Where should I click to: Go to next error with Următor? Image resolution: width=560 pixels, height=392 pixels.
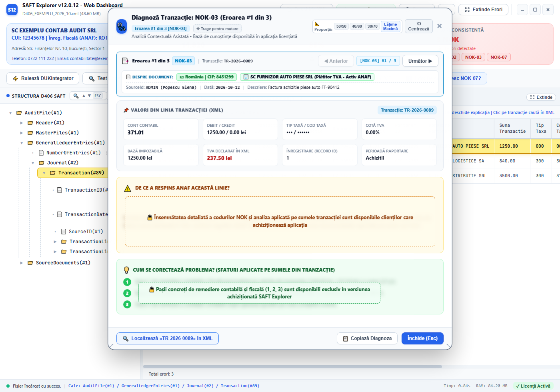point(420,61)
